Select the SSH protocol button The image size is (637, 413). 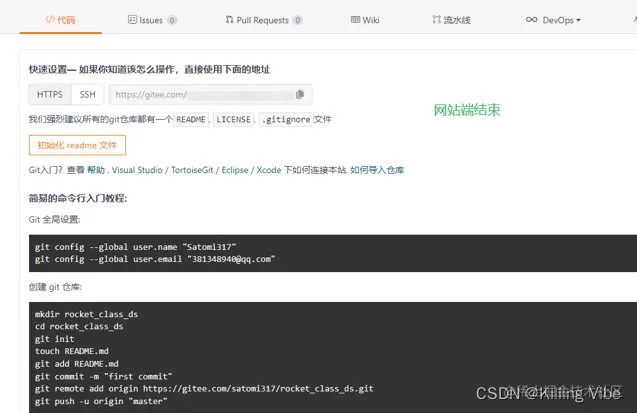click(87, 95)
